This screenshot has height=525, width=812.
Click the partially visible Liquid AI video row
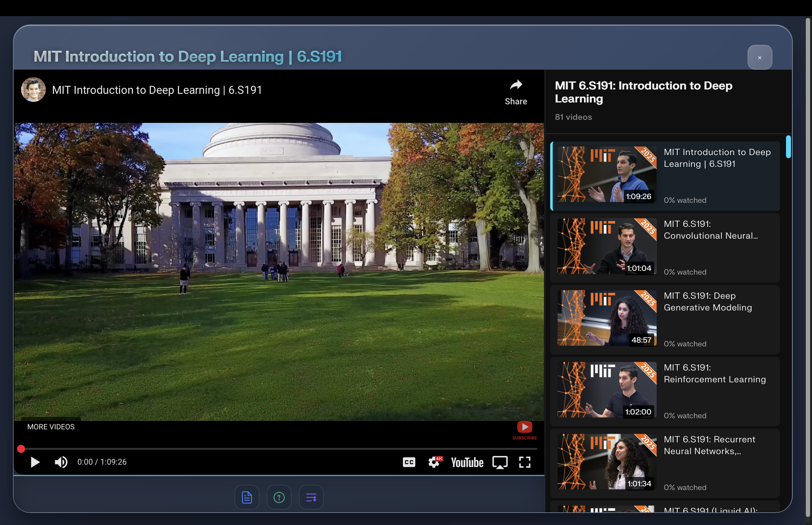pyautogui.click(x=665, y=507)
